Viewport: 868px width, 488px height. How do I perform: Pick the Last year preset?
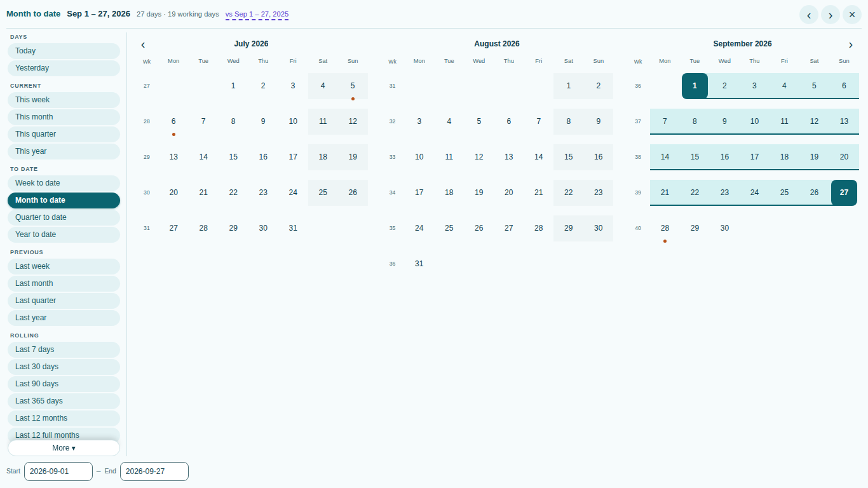(x=64, y=318)
